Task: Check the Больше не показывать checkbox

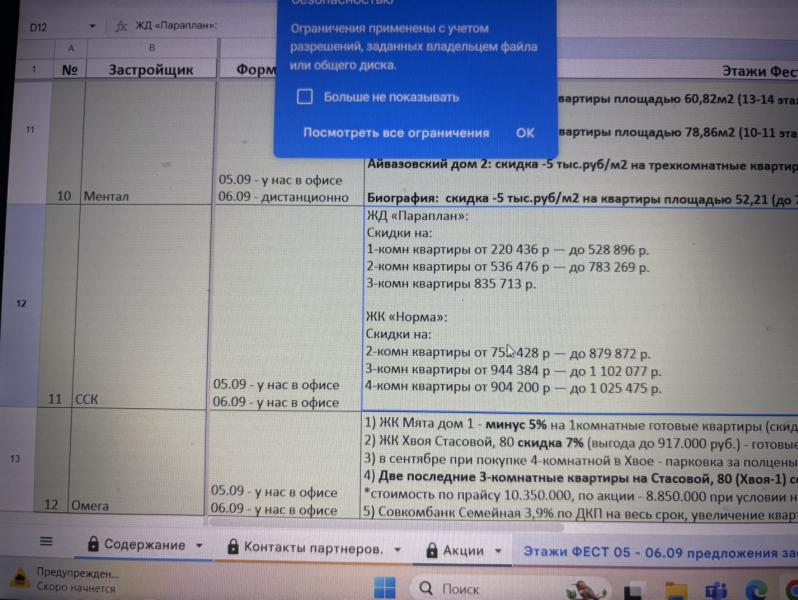Action: coord(305,96)
